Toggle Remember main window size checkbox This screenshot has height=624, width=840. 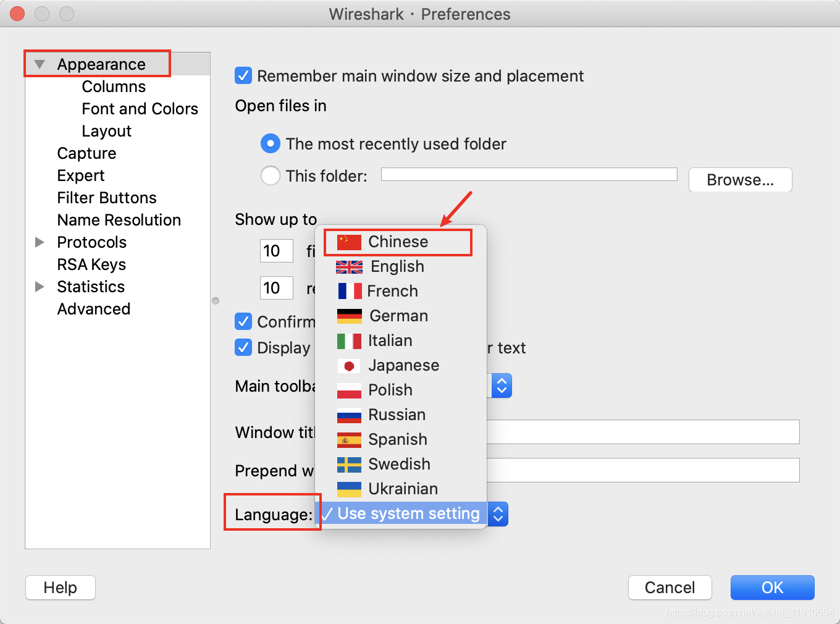tap(243, 76)
